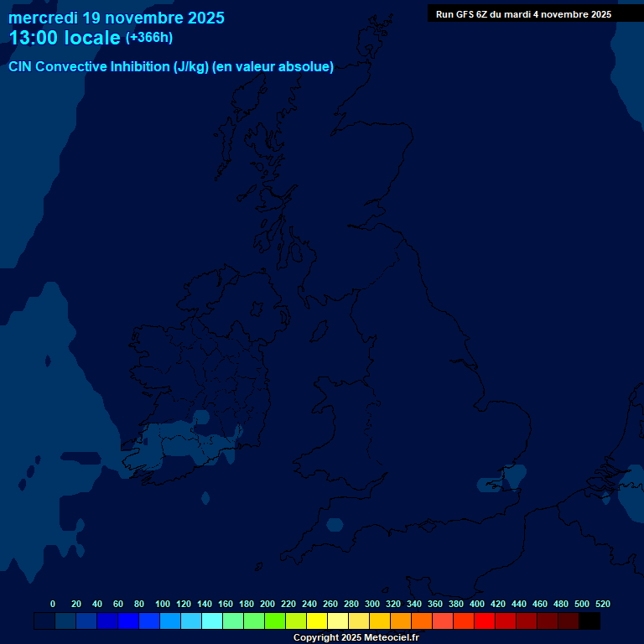Click the darkest navy first legend swatch
Screen dimensions: 644x644
click(x=44, y=621)
